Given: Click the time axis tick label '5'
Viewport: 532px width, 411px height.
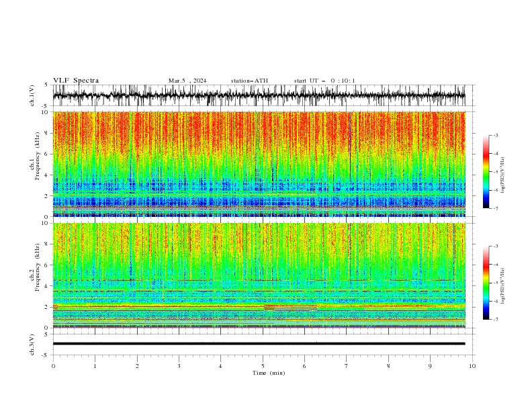Looking at the screenshot, I should 263,366.
